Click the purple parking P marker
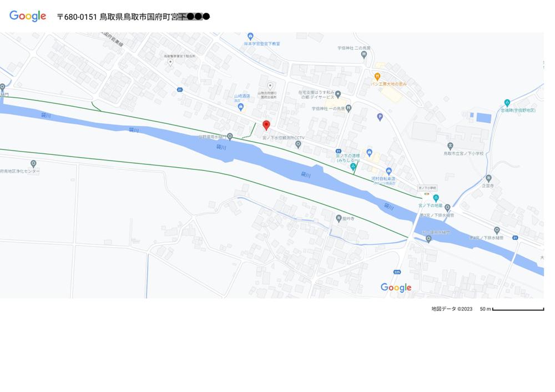Image resolution: width=555 pixels, height=392 pixels. (380, 117)
